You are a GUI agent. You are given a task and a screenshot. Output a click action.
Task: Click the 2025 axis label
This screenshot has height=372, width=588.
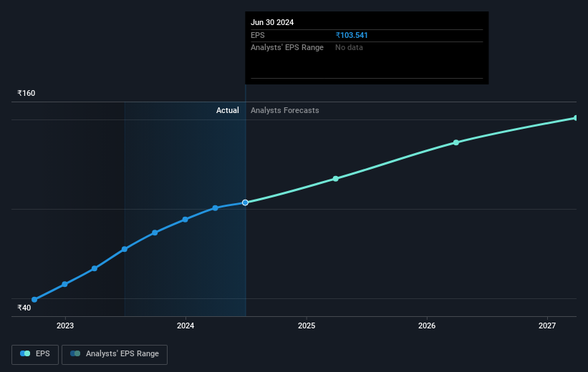(x=307, y=326)
